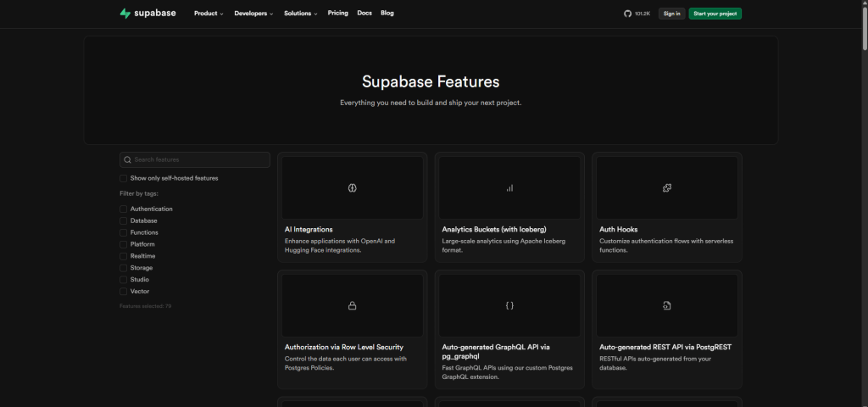Click the REST API file icon
Image resolution: width=868 pixels, height=407 pixels.
pos(667,305)
